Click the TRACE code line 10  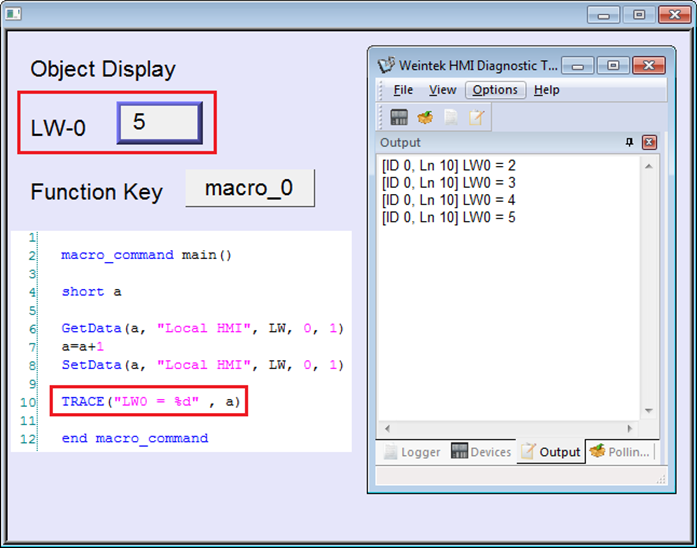coord(151,402)
